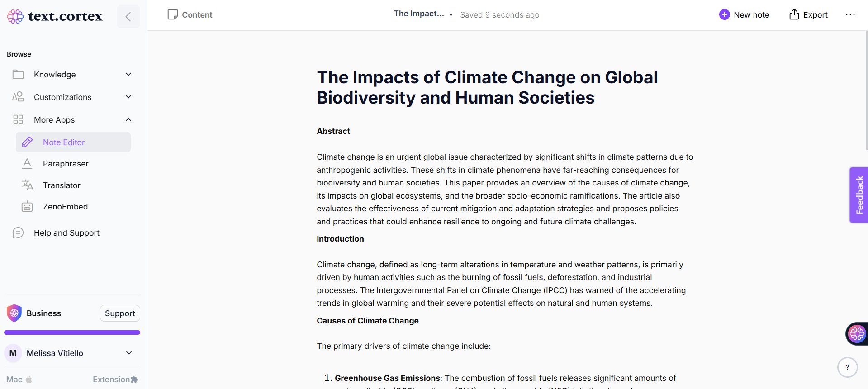Screen dimensions: 868x389
Task: Collapse the More Apps section
Action: tap(128, 119)
